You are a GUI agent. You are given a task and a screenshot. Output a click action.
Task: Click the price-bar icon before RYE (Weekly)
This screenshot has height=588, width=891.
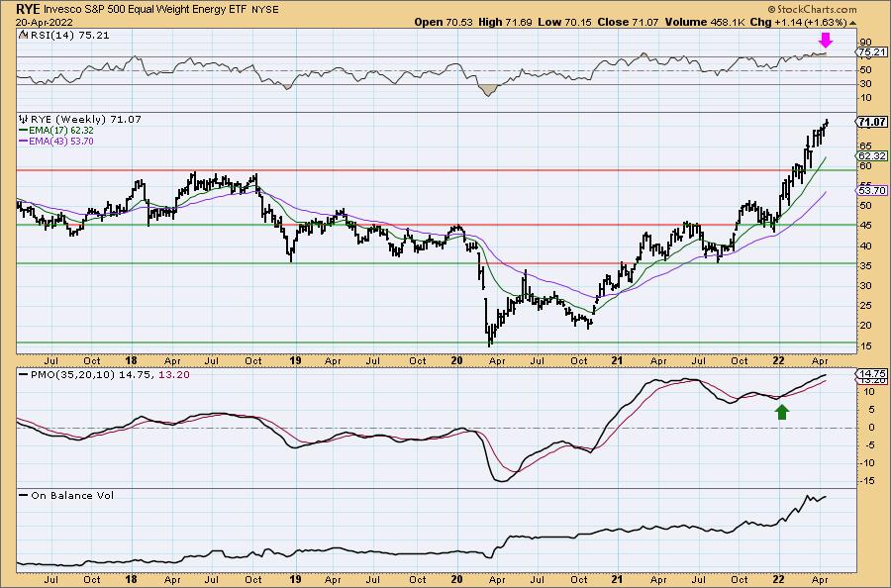24,120
